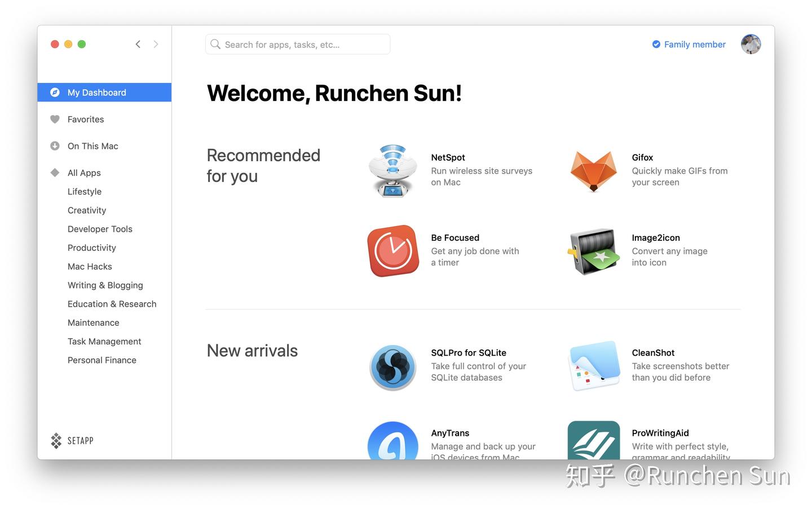Navigate back using the left chevron
The height and width of the screenshot is (509, 812).
pos(138,43)
